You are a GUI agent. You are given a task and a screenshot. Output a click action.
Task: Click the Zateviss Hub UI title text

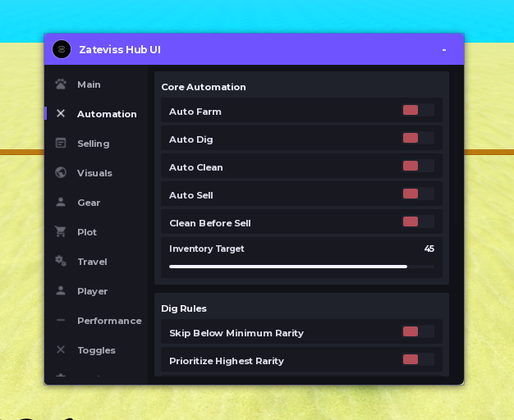(x=120, y=49)
